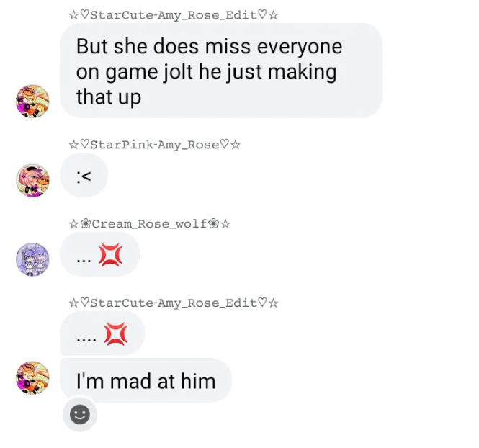This screenshot has height=448, width=479.
Task: Click the flower symbol before Cream_Rose_wolf name
Action: pos(86,224)
